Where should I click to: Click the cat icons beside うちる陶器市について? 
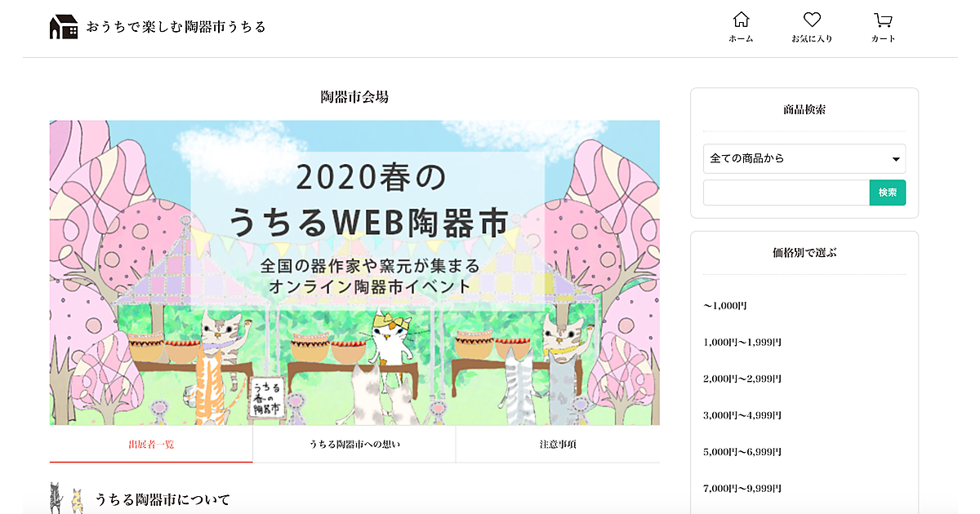point(66,498)
